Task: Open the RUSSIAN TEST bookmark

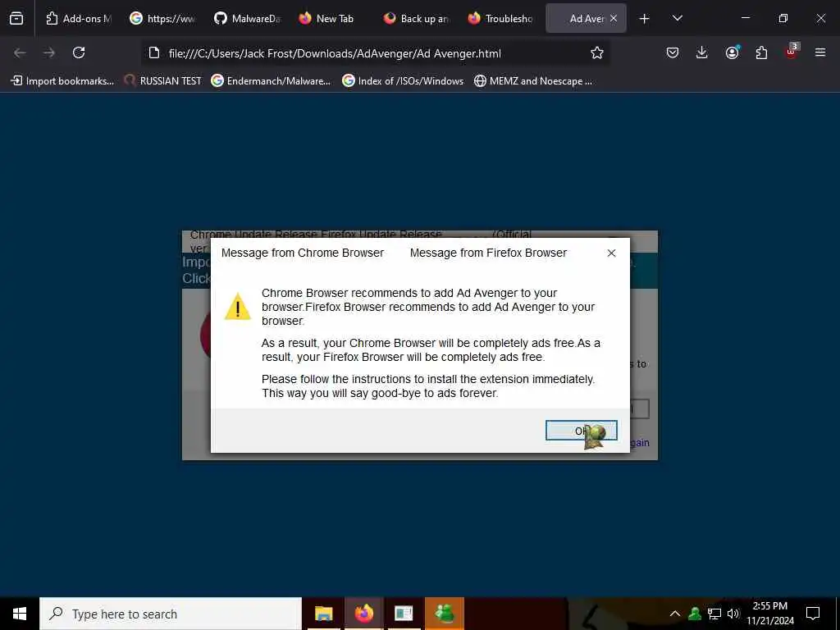Action: point(163,81)
